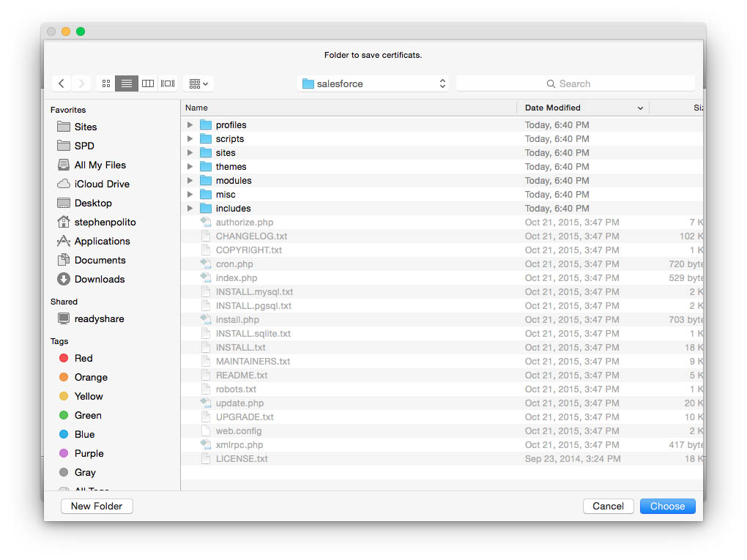Select the themes folder icon
This screenshot has width=747, height=560.
point(206,167)
